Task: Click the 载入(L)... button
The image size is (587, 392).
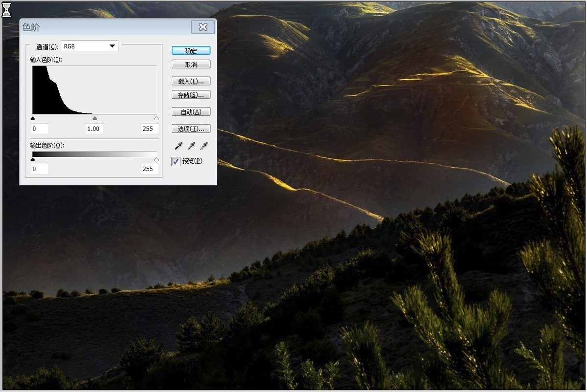Action: [x=191, y=81]
